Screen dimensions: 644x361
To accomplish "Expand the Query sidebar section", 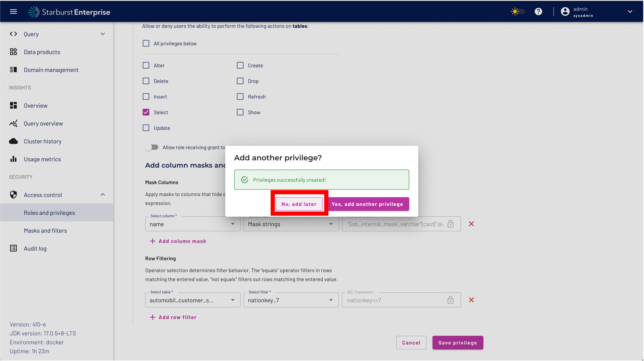I will click(102, 34).
